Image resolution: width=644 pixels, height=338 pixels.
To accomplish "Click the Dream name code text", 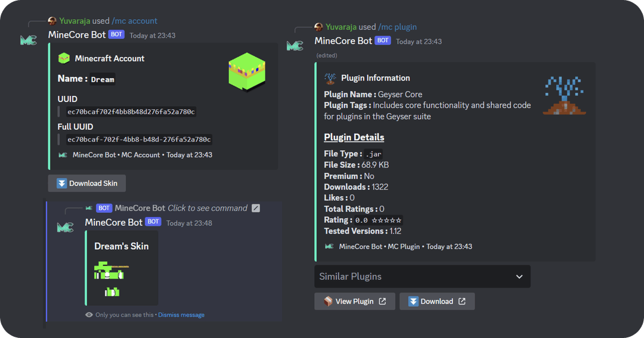I will [103, 79].
